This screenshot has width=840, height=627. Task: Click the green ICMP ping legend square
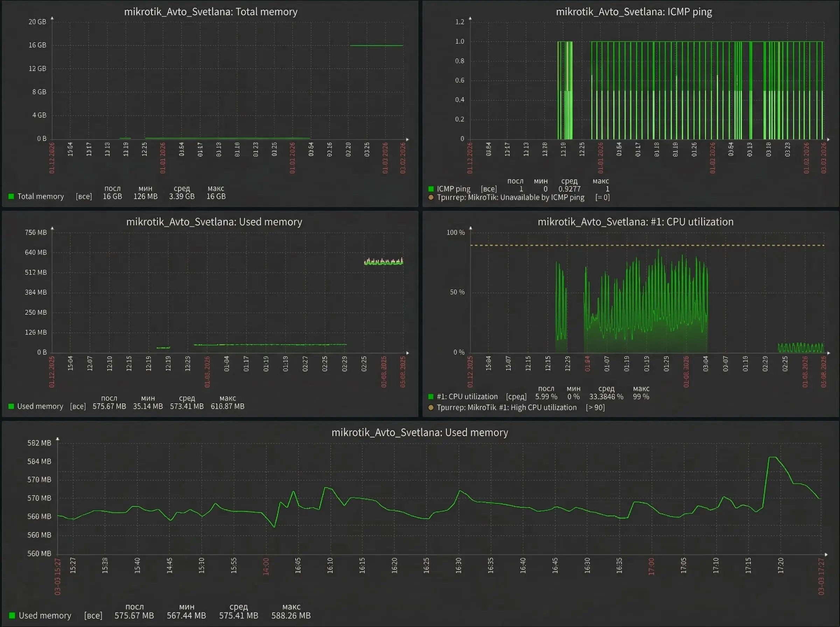(x=431, y=189)
